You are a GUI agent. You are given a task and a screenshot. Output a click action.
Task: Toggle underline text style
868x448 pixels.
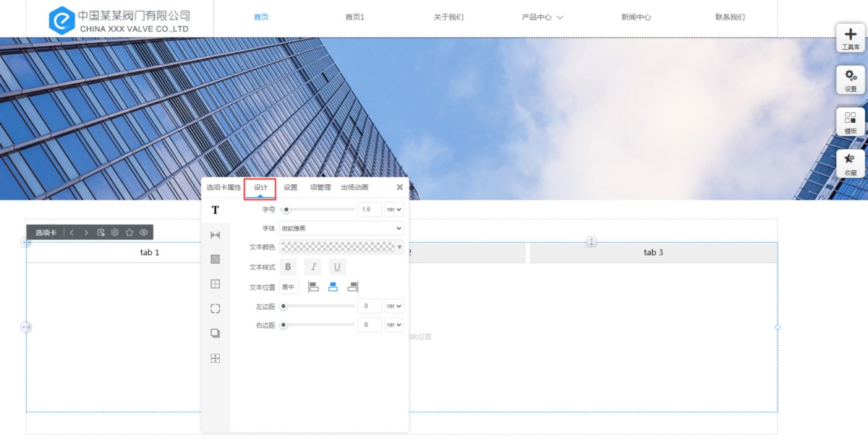[x=337, y=267]
